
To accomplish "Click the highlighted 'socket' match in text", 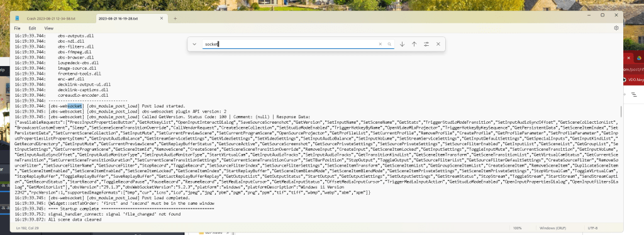I will 75,106.
